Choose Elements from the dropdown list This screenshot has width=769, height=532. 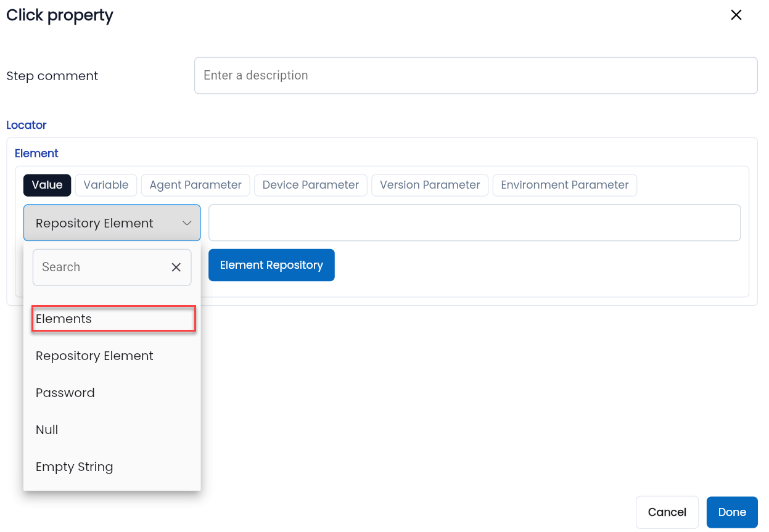tap(113, 319)
